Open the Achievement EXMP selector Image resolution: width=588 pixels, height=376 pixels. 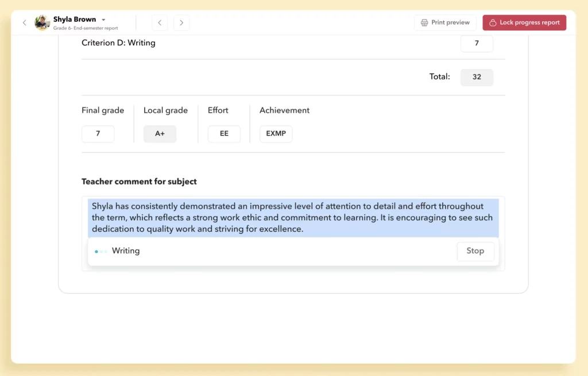(x=276, y=134)
